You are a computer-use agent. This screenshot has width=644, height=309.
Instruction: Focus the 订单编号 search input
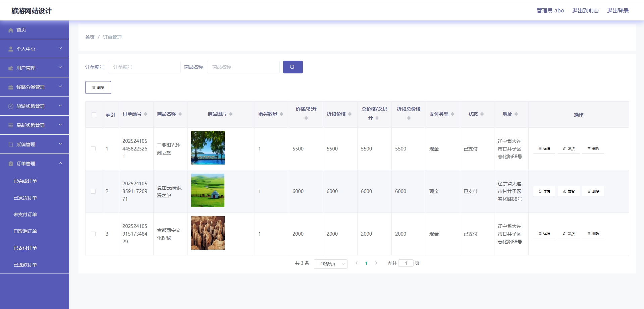[144, 67]
